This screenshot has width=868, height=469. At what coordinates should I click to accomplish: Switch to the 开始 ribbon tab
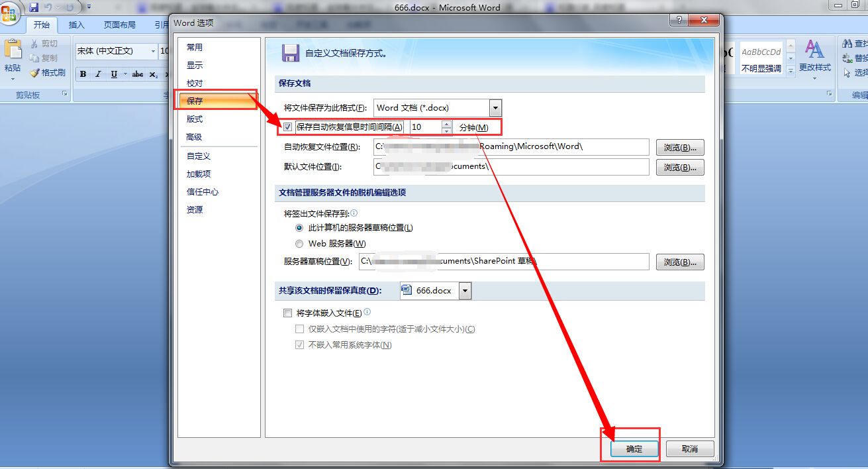click(42, 25)
